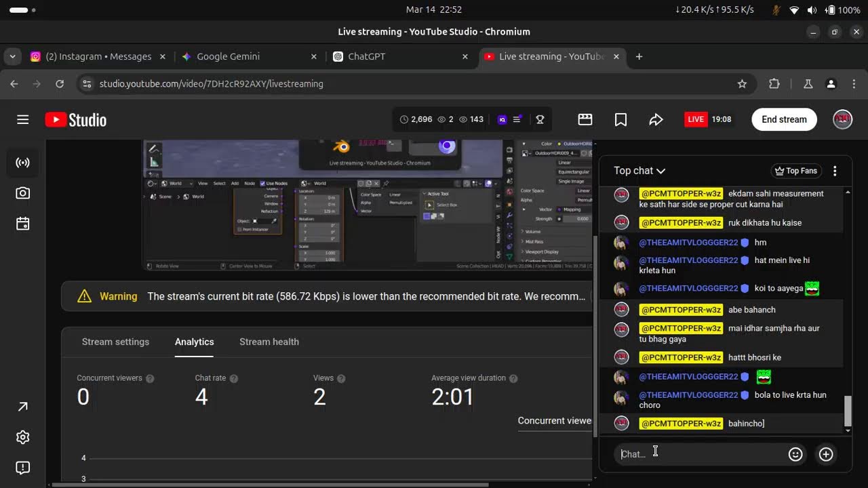Screen dimensions: 868x488
Task: Click message 'ruk dikhata hu kaise'
Action: pos(765,223)
